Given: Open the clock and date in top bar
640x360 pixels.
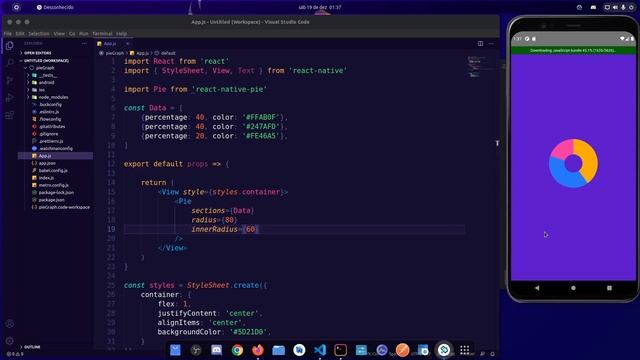Looking at the screenshot, I should pos(320,7).
